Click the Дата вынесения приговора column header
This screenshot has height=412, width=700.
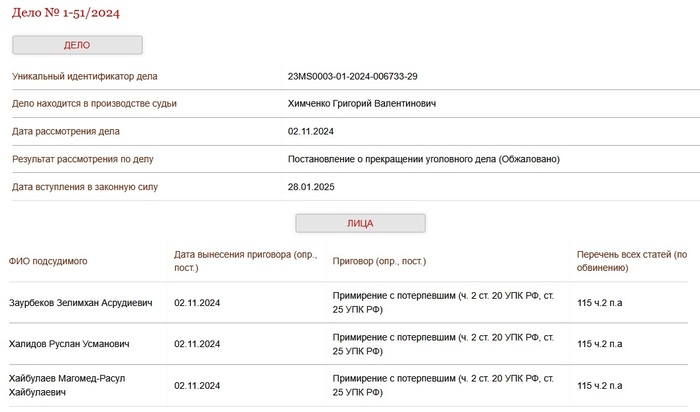245,261
